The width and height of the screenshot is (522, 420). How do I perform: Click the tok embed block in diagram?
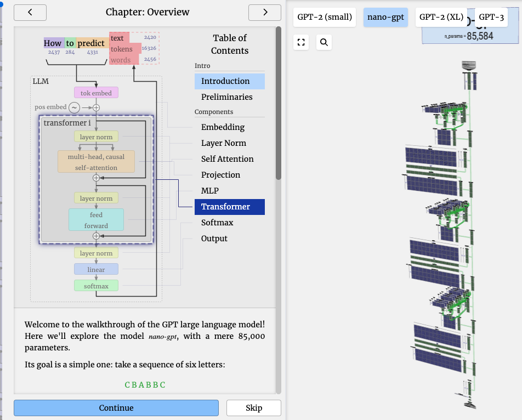click(96, 93)
